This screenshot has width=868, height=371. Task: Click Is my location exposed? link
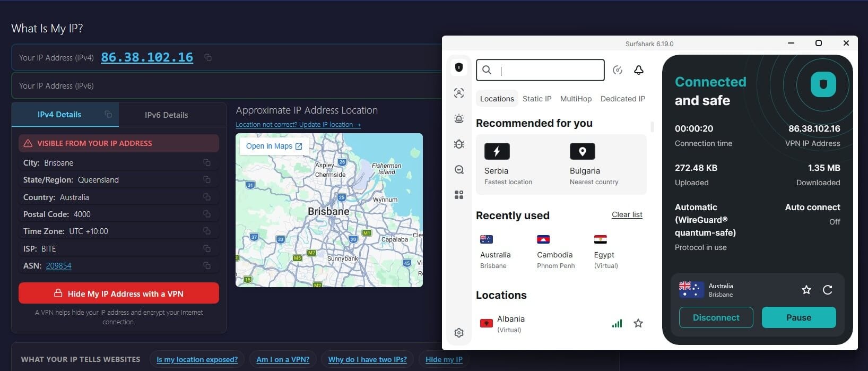click(x=197, y=359)
